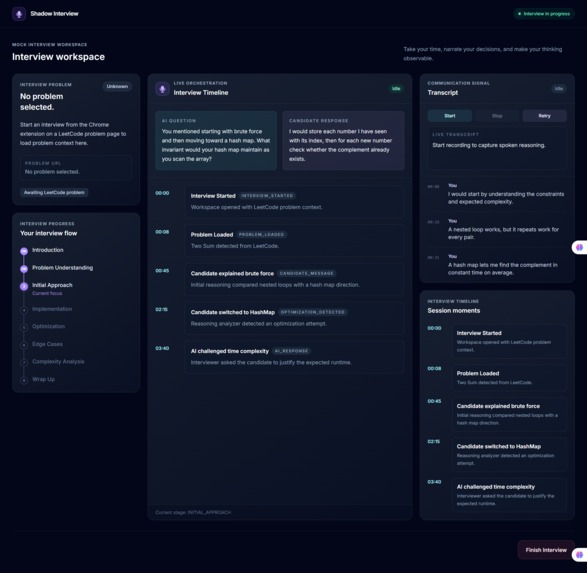Select the Initial Approach step circle
This screenshot has width=587, height=573.
[x=24, y=286]
